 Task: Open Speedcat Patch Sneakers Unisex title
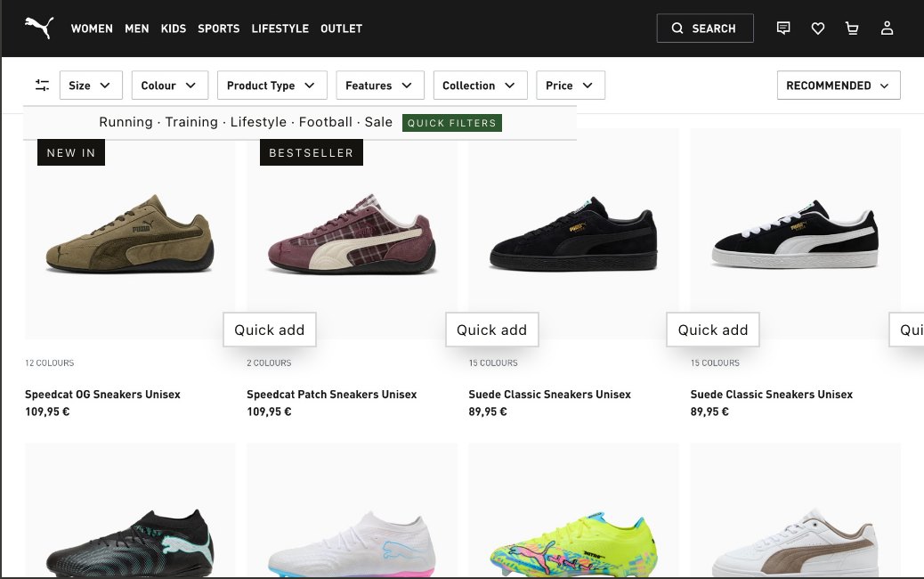(x=332, y=395)
